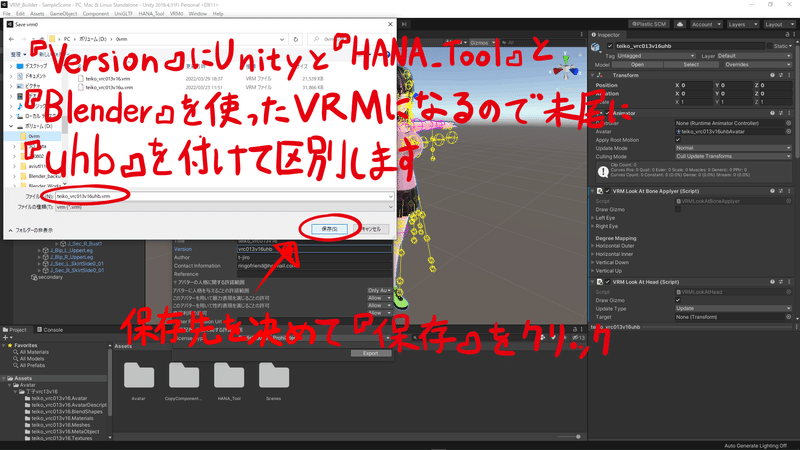Screen dimensions: 800x450
Task: Toggle the Static checkbox
Action: pos(769,46)
